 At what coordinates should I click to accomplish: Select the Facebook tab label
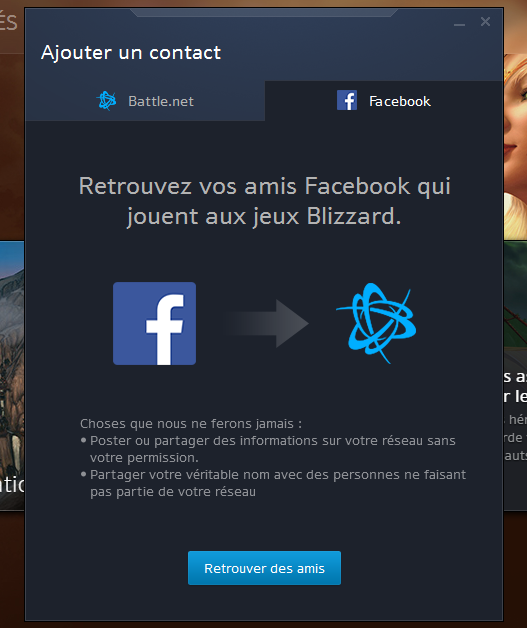[x=400, y=101]
